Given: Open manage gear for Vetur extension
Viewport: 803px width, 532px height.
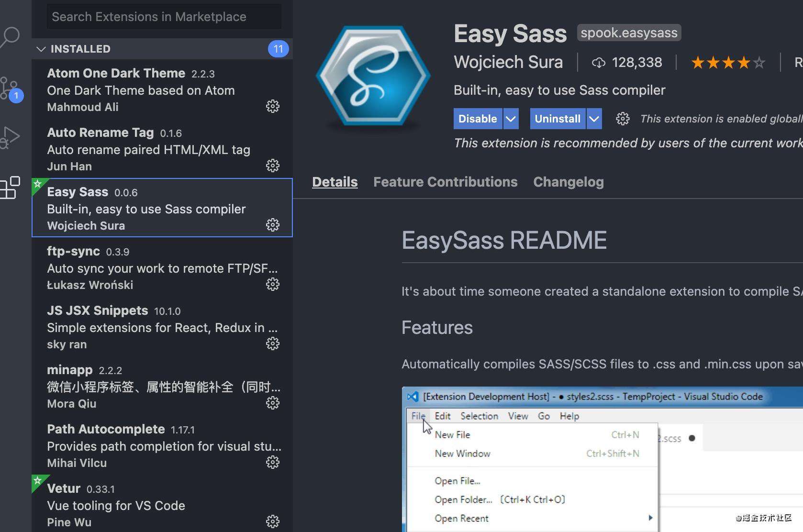Looking at the screenshot, I should 273,521.
